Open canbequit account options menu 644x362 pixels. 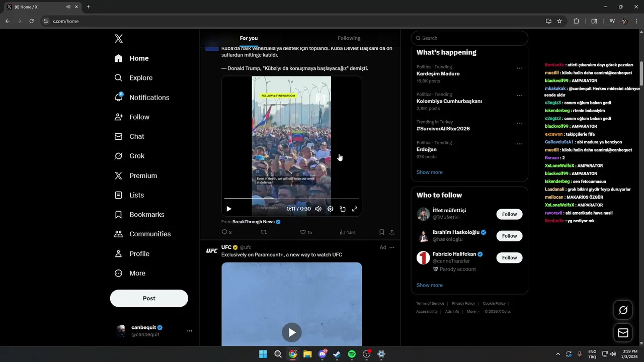coord(190,331)
